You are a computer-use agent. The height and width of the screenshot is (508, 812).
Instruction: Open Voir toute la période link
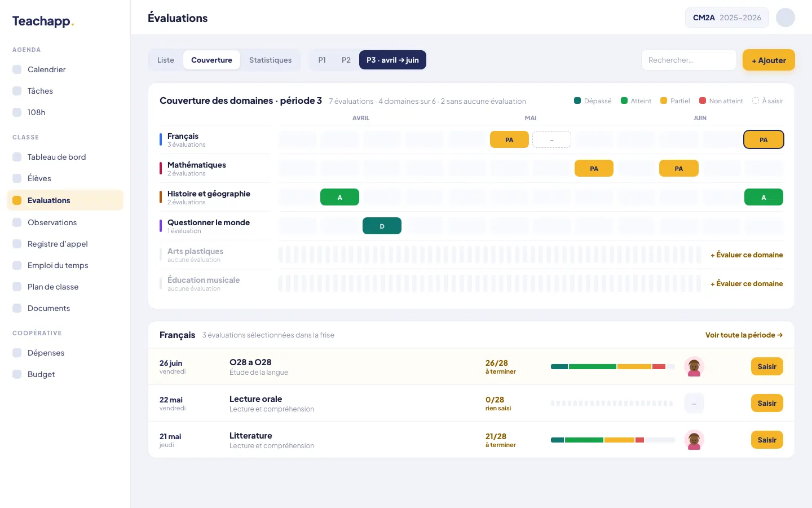coord(744,335)
